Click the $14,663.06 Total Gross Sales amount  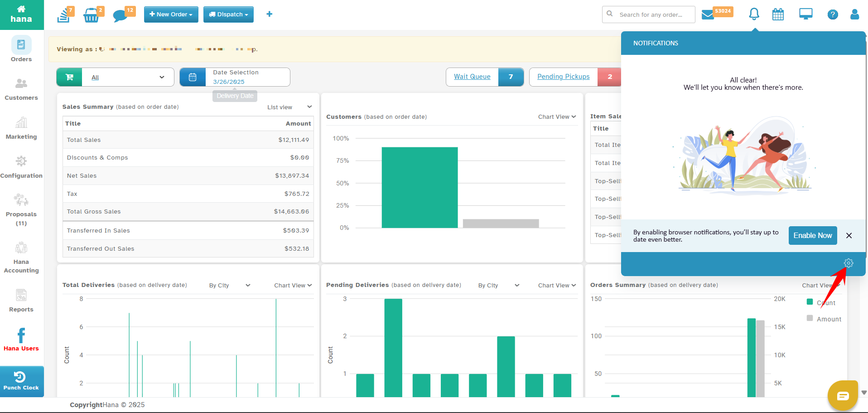pos(291,212)
